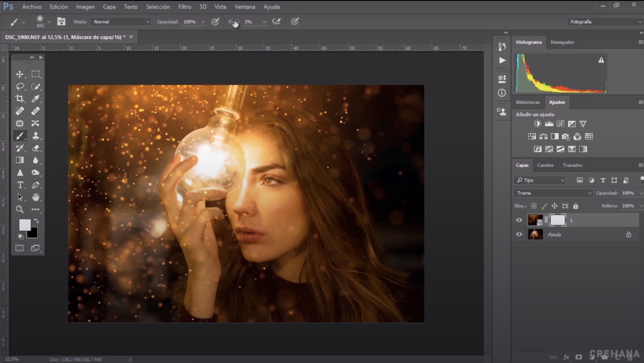Select the Horizontal Type tool
This screenshot has width=644, height=363.
[20, 185]
